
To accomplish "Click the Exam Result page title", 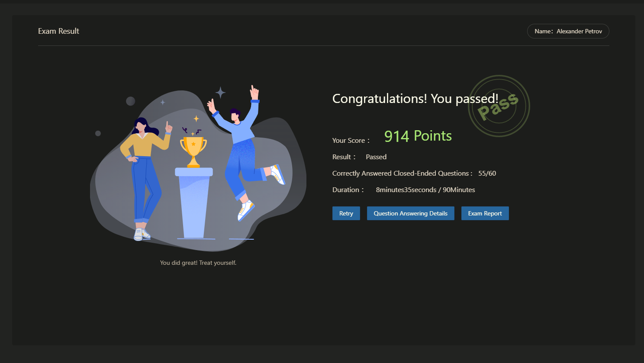I will [58, 31].
